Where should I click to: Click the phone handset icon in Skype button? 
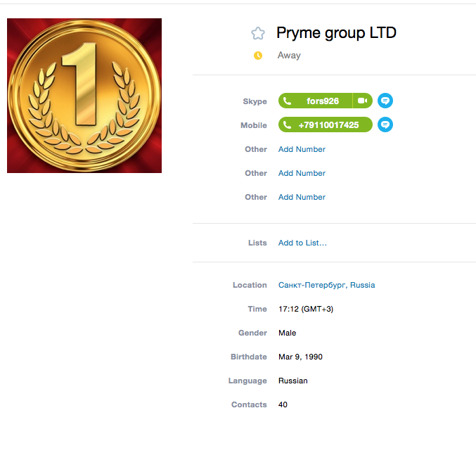coord(287,101)
